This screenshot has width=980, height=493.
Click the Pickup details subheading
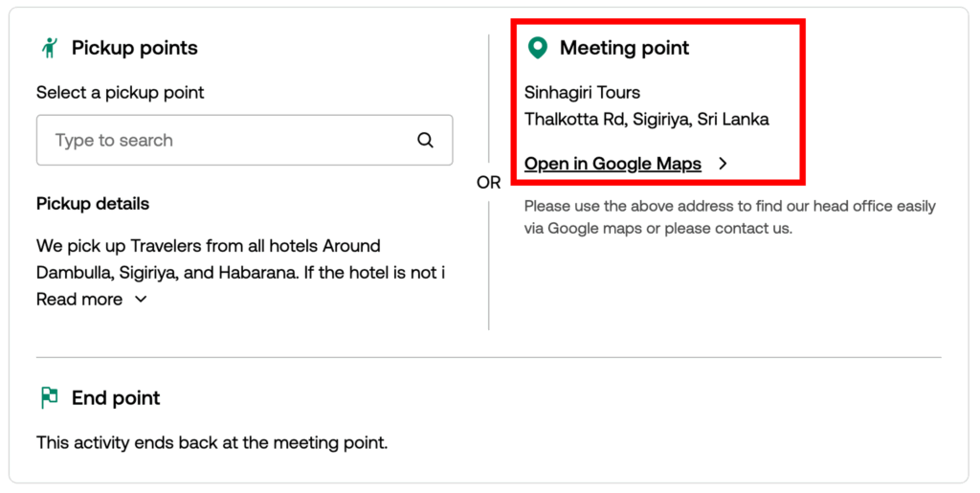point(93,204)
